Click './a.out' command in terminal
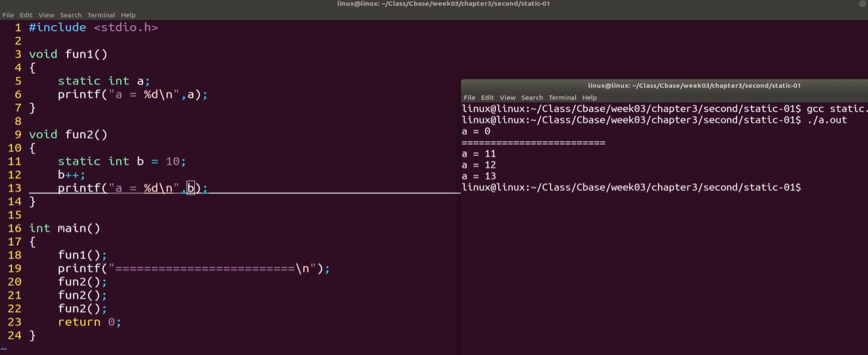This screenshot has width=868, height=355. [x=827, y=120]
